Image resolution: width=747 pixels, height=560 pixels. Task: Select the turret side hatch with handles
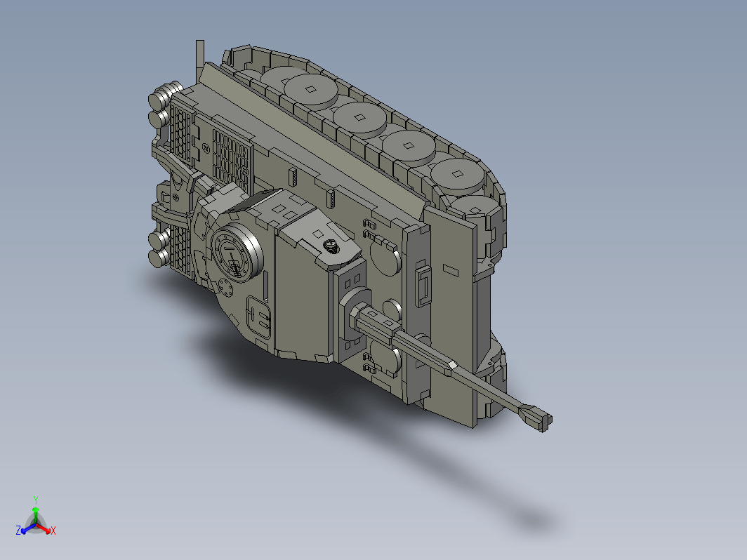click(x=258, y=318)
